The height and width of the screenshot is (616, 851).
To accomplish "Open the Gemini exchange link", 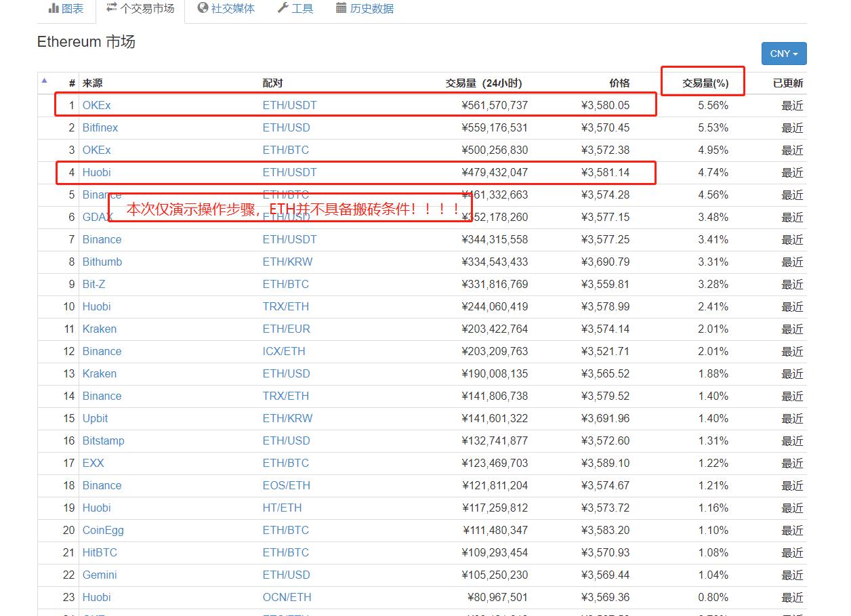I will (100, 575).
